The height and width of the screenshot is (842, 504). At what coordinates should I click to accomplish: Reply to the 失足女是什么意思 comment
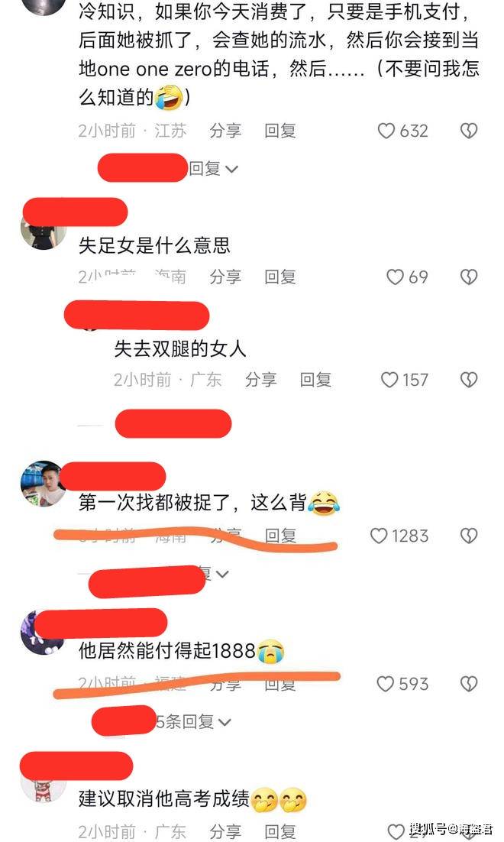pyautogui.click(x=280, y=277)
